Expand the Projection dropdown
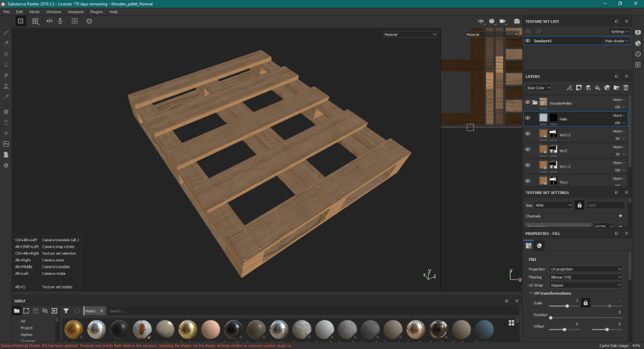The width and height of the screenshot is (644, 349). pyautogui.click(x=585, y=269)
